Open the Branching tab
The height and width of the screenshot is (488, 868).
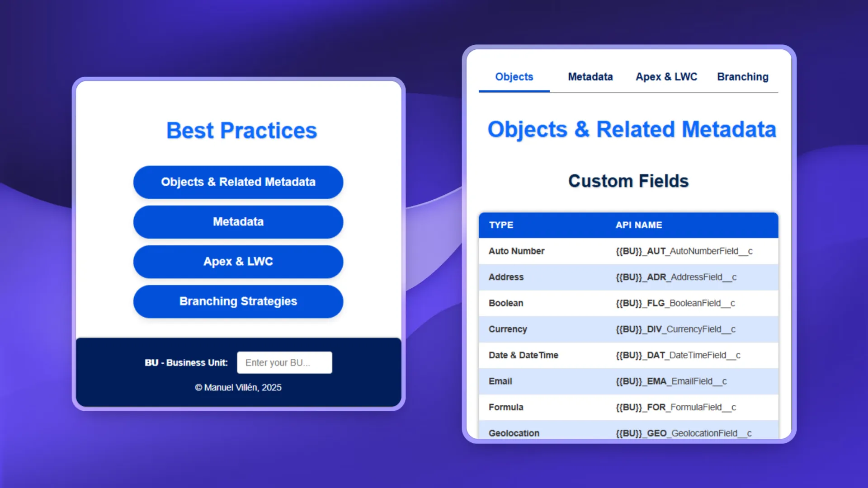[x=742, y=77]
